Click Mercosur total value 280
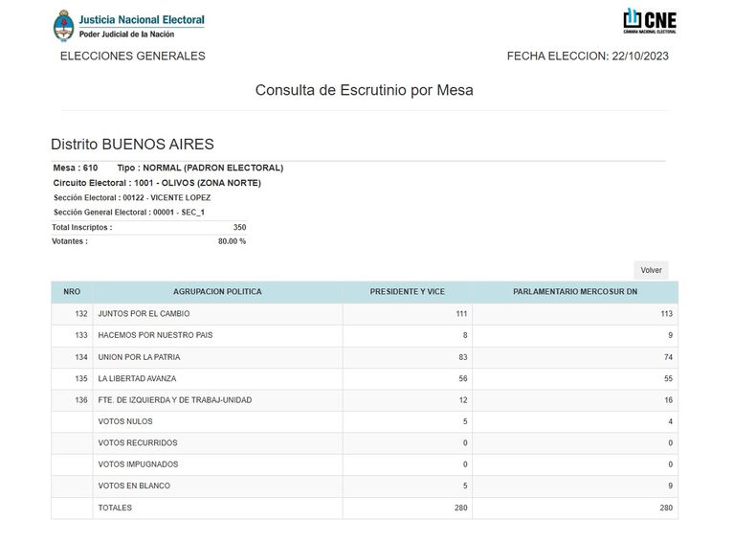The width and height of the screenshot is (756, 542). [x=666, y=508]
